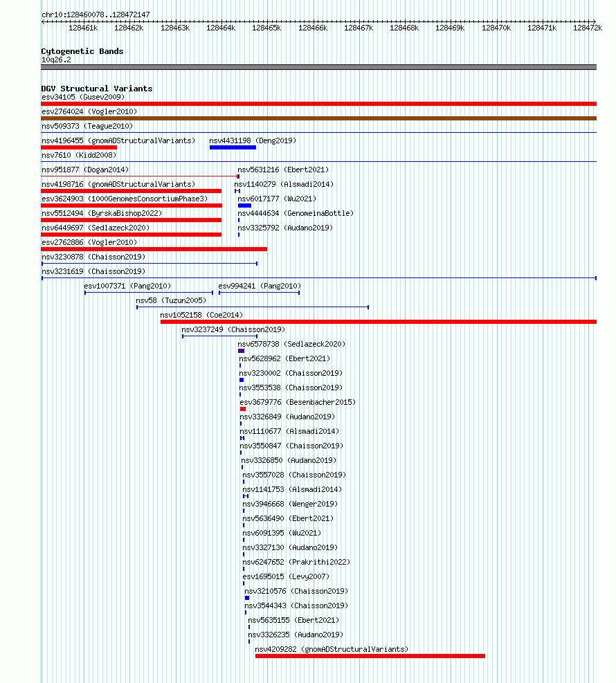Select nsv3326235 (Audano2019) label
This screenshot has width=616, height=683.
(x=296, y=635)
